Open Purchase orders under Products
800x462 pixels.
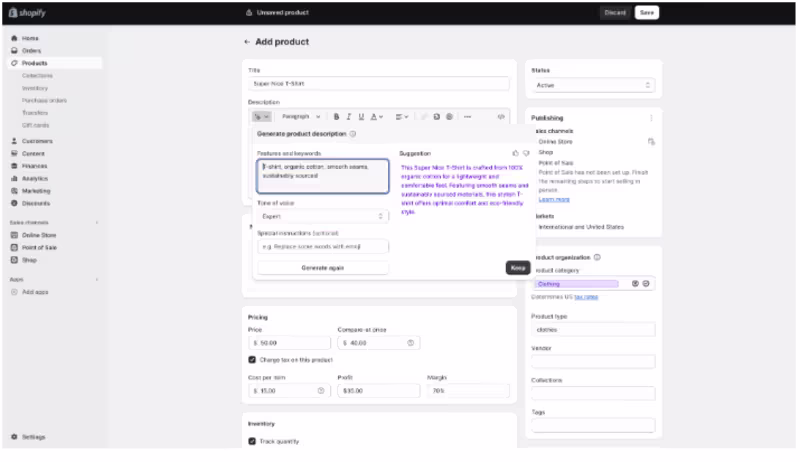click(x=44, y=100)
